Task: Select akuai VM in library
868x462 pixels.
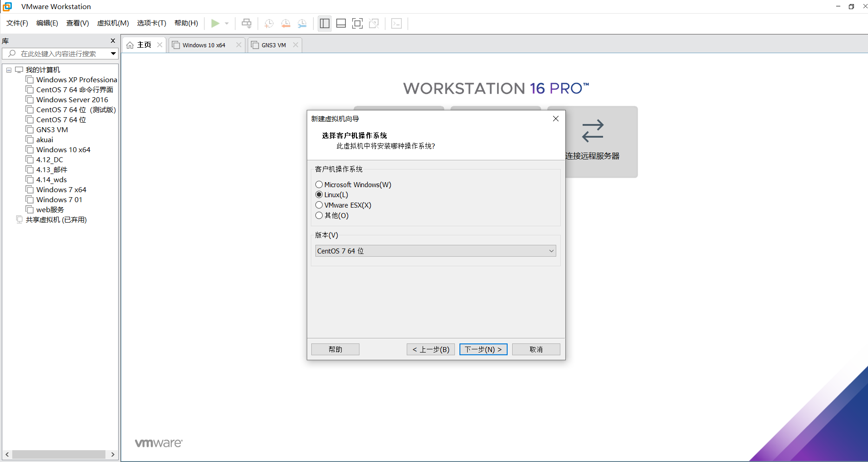Action: [x=40, y=140]
